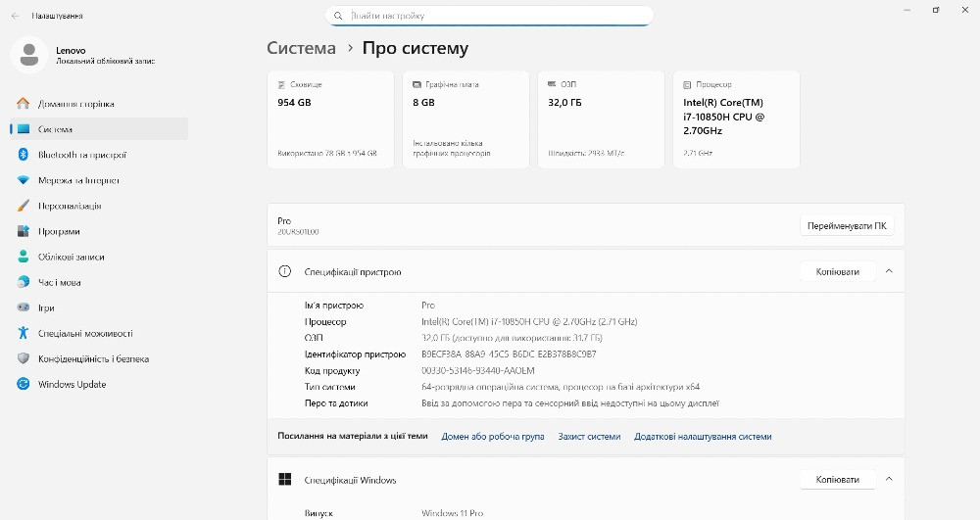
Task: Open Ігри settings page
Action: click(x=99, y=307)
